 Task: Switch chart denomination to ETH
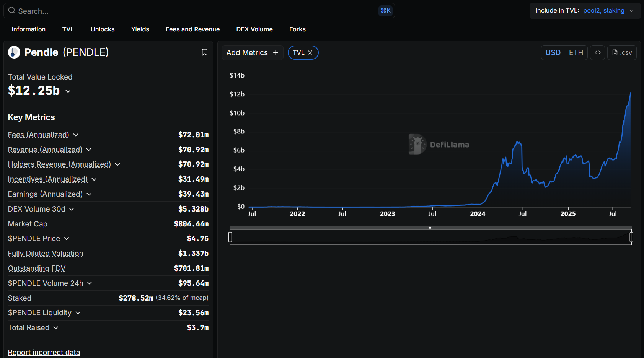point(576,53)
